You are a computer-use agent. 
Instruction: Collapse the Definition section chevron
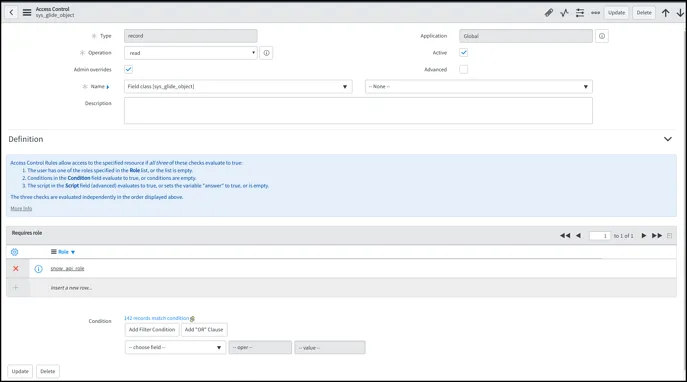coord(668,139)
